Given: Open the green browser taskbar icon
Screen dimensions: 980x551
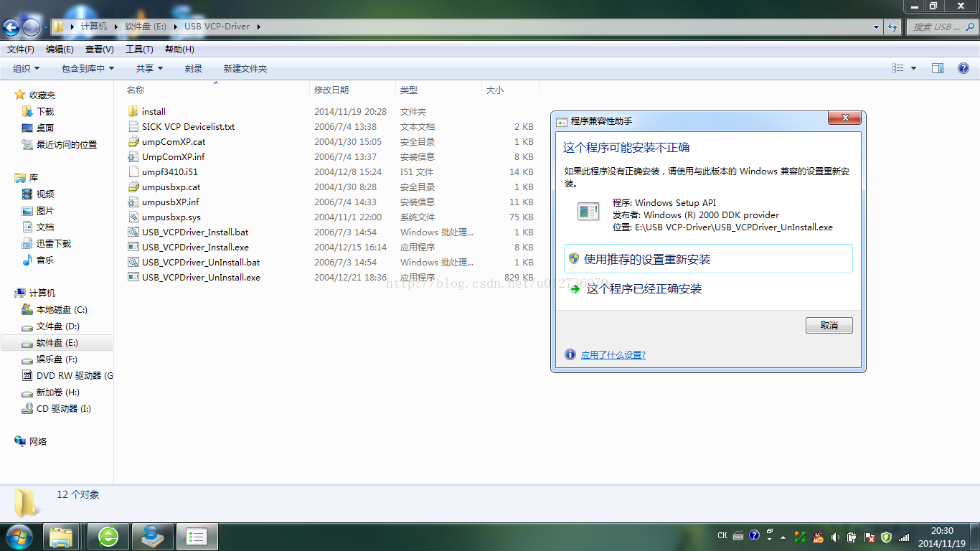Looking at the screenshot, I should (x=108, y=537).
